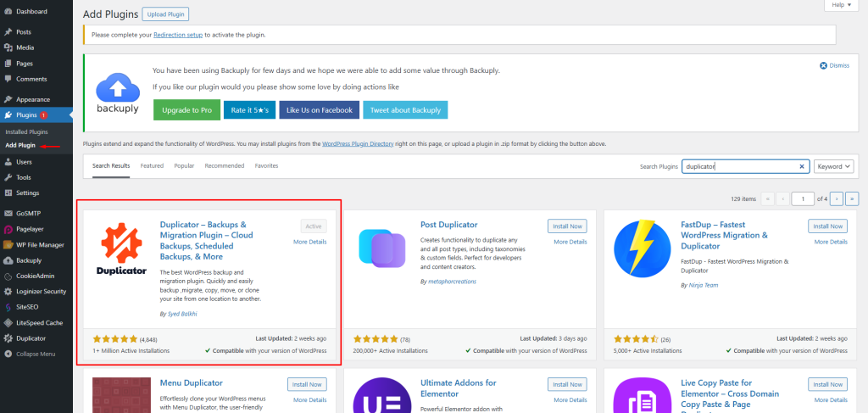Click the Search Plugins input field
868x413 pixels.
tap(746, 166)
